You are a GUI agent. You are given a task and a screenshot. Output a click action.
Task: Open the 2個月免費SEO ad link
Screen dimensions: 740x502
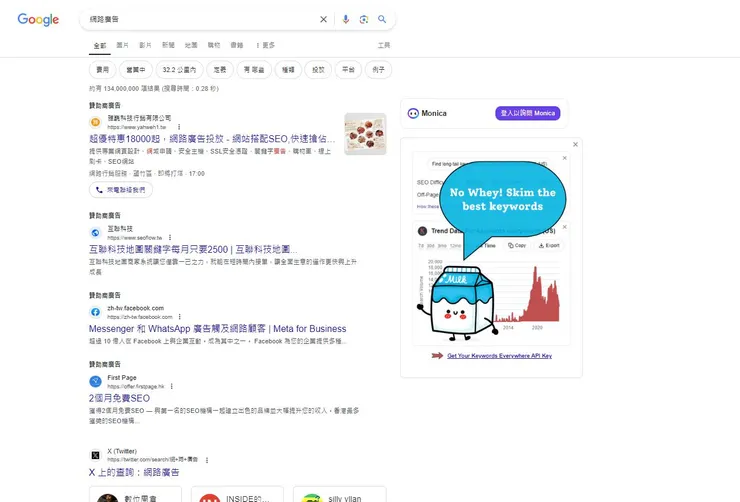(x=119, y=398)
